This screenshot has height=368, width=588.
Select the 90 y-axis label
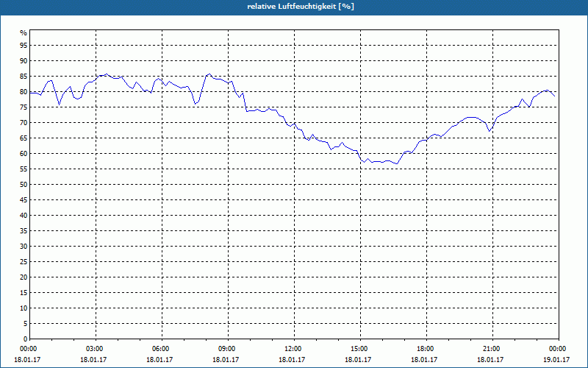pyautogui.click(x=24, y=61)
